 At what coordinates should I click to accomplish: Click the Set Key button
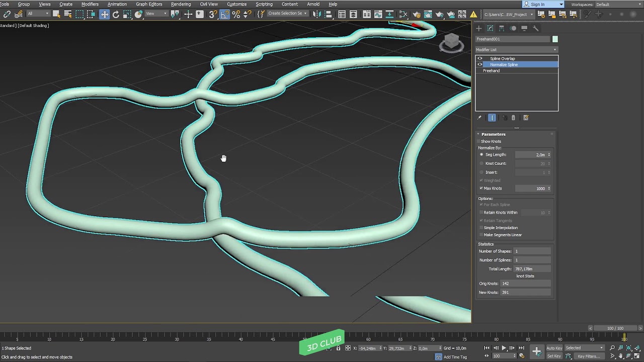coord(554,356)
